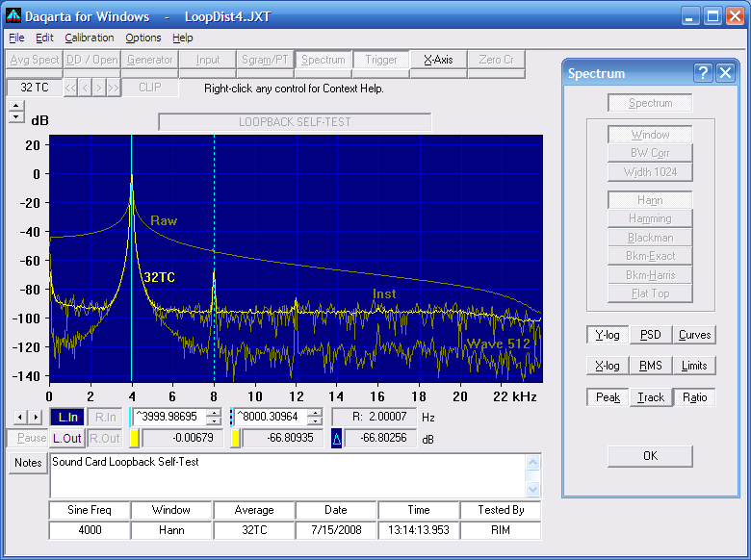Toggle L.In channel display

(x=67, y=417)
